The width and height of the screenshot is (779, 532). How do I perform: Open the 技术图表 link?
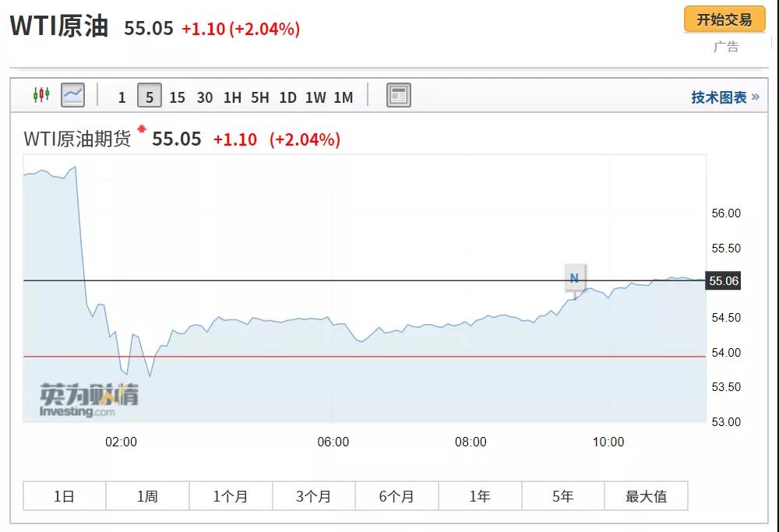(724, 97)
